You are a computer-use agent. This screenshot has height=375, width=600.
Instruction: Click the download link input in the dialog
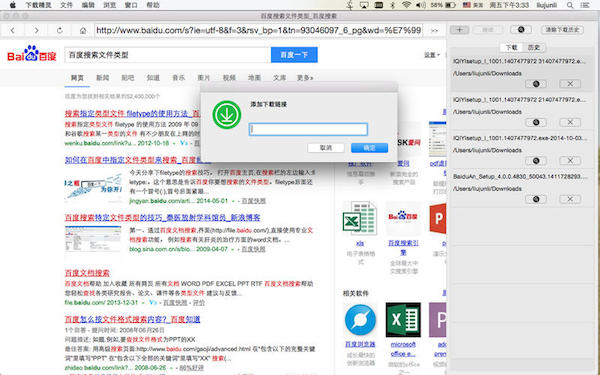pyautogui.click(x=308, y=129)
